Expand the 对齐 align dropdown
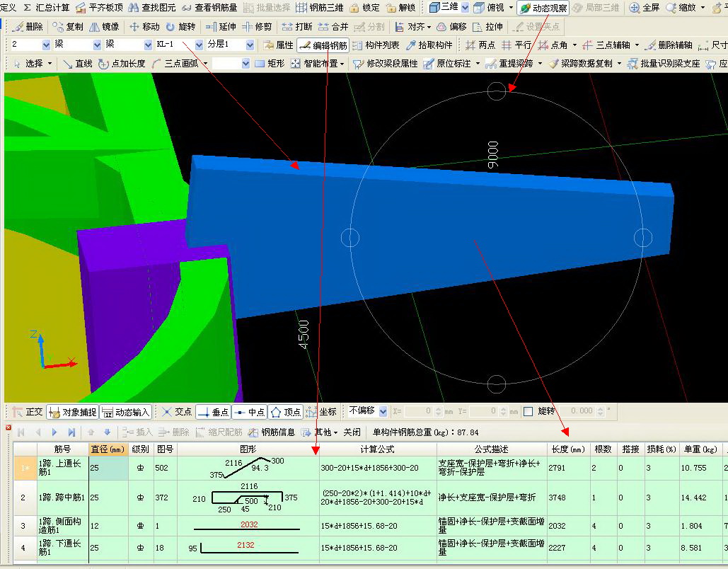728x569 pixels. pos(429,26)
